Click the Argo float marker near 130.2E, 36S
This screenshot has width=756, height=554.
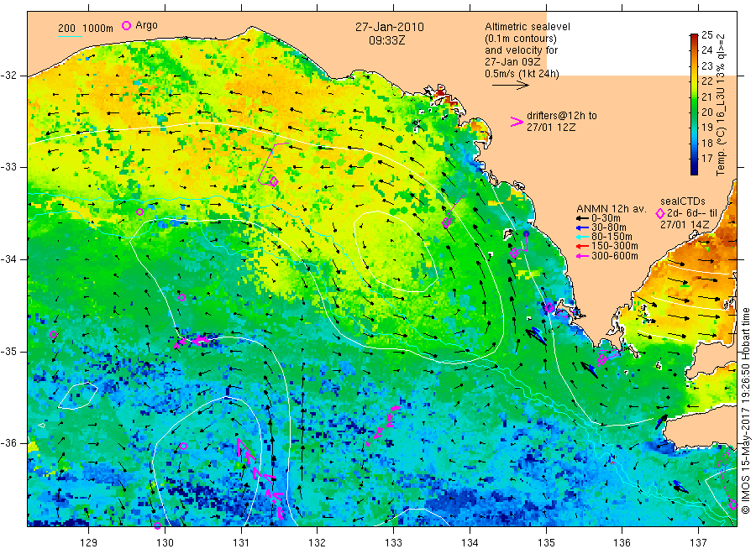[x=183, y=446]
